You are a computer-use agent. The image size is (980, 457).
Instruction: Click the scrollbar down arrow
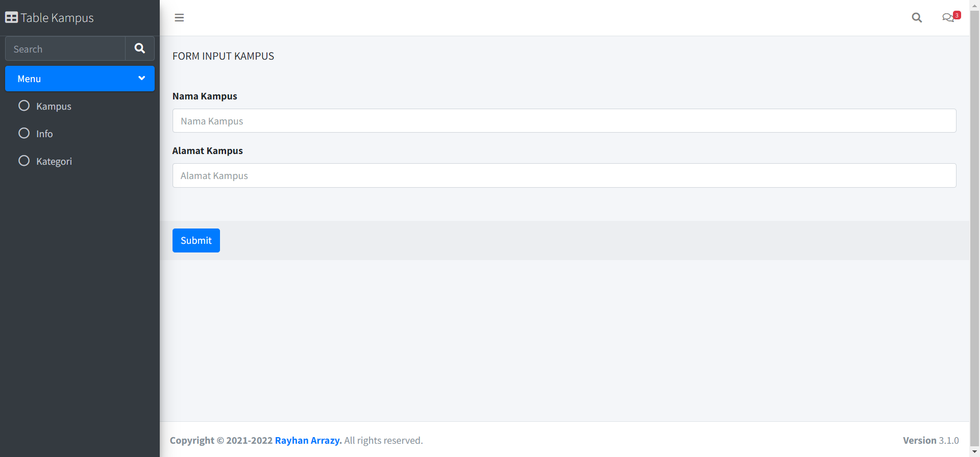coord(974,452)
